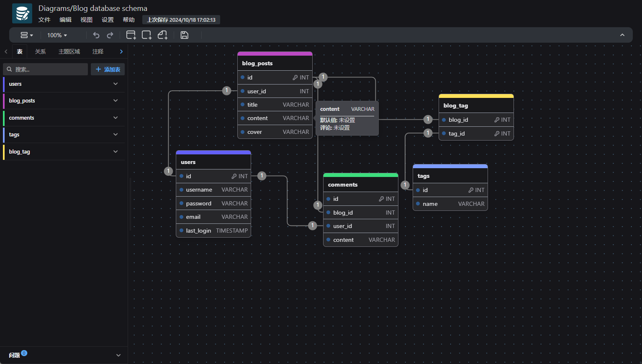
Task: Switch to the 关系 tab
Action: (40, 51)
